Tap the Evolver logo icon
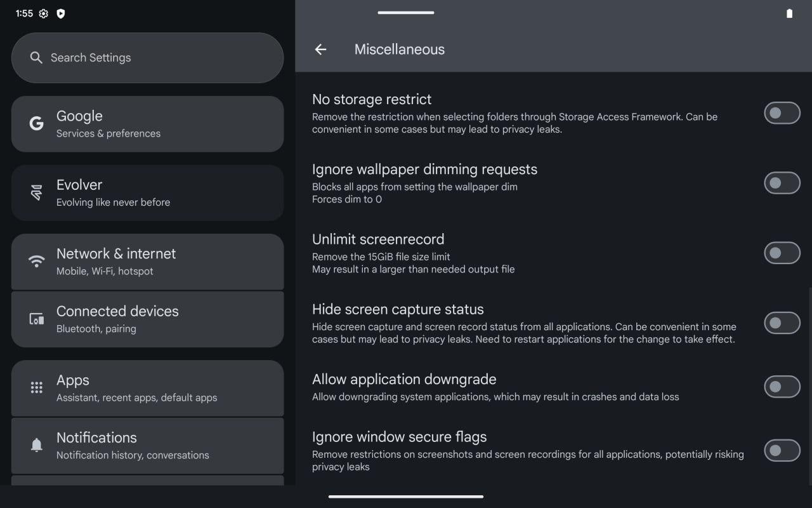Viewport: 812px width, 508px height. (37, 192)
